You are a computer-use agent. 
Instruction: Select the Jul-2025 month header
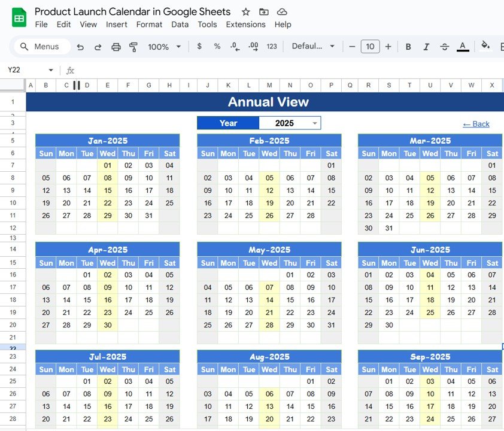click(107, 357)
